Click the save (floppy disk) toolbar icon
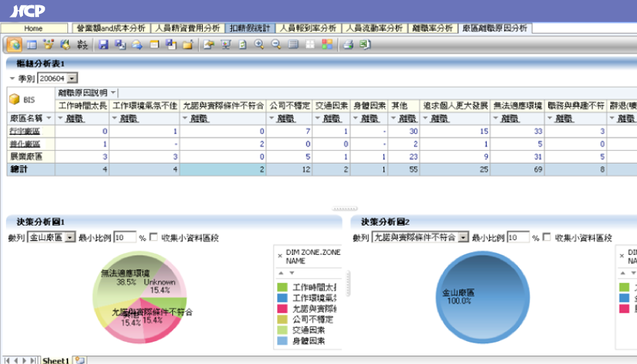 (x=103, y=44)
